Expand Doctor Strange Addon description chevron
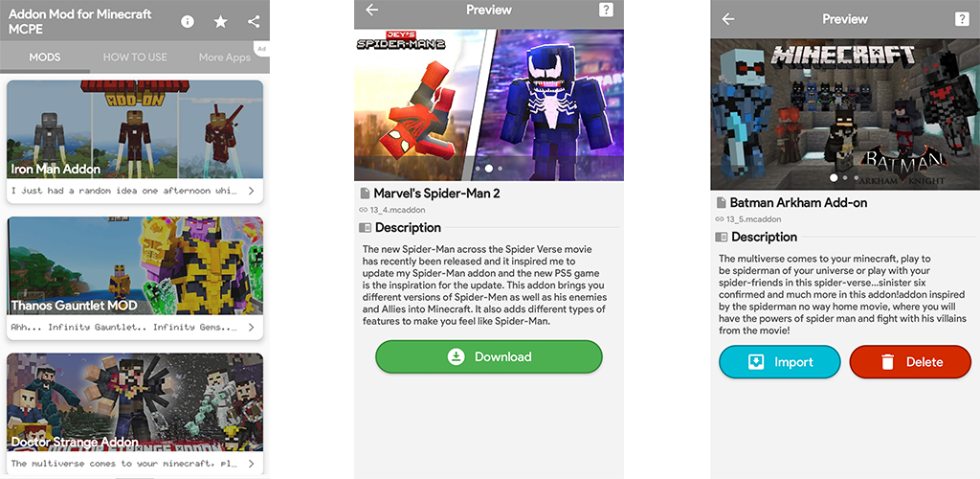 [x=252, y=464]
